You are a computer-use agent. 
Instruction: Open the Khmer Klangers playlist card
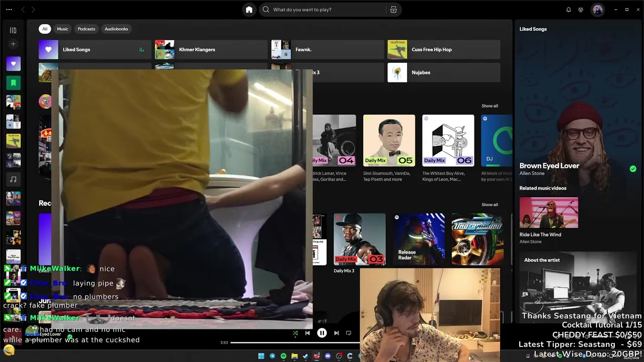[211, 50]
